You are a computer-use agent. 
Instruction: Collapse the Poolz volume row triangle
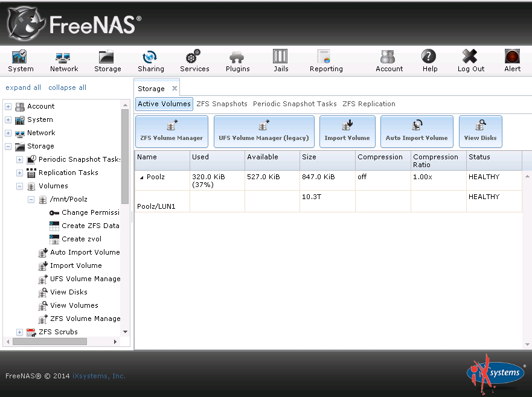click(143, 177)
